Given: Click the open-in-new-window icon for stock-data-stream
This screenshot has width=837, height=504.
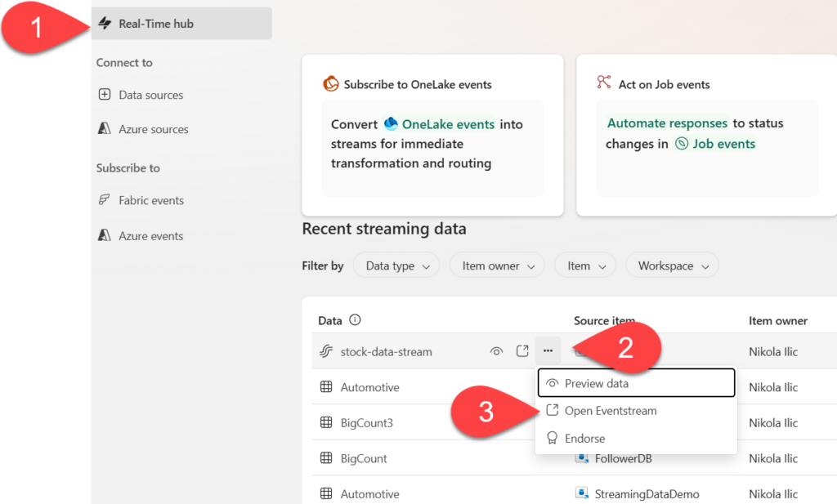Looking at the screenshot, I should (522, 351).
